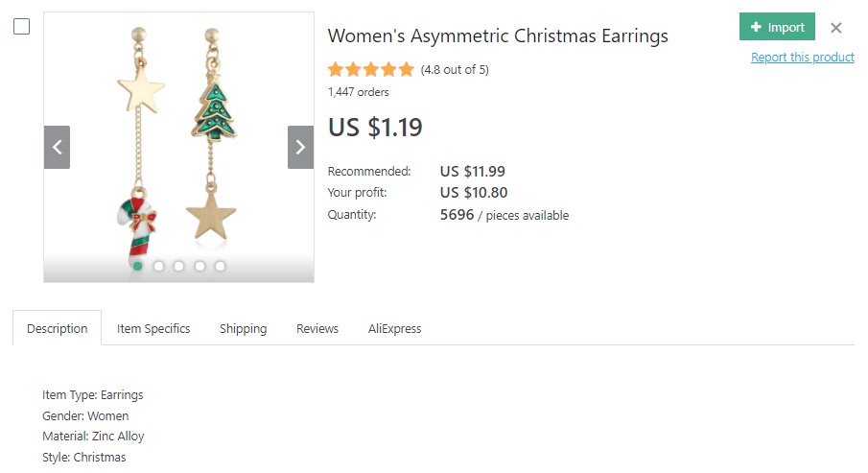The width and height of the screenshot is (868, 473).
Task: Close the product details panel
Action: pyautogui.click(x=836, y=28)
